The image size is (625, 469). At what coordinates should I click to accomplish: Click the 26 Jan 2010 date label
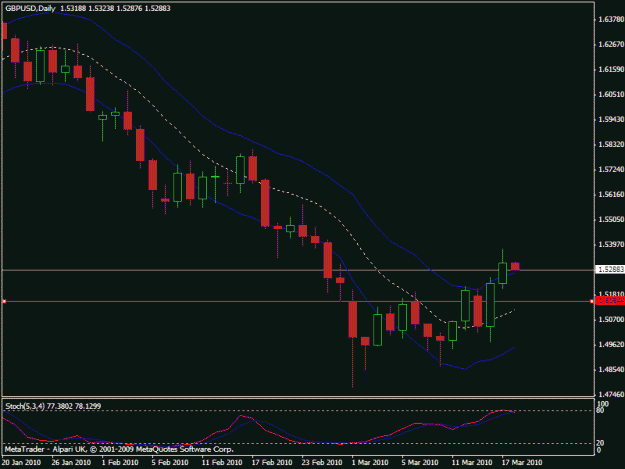pyautogui.click(x=71, y=463)
